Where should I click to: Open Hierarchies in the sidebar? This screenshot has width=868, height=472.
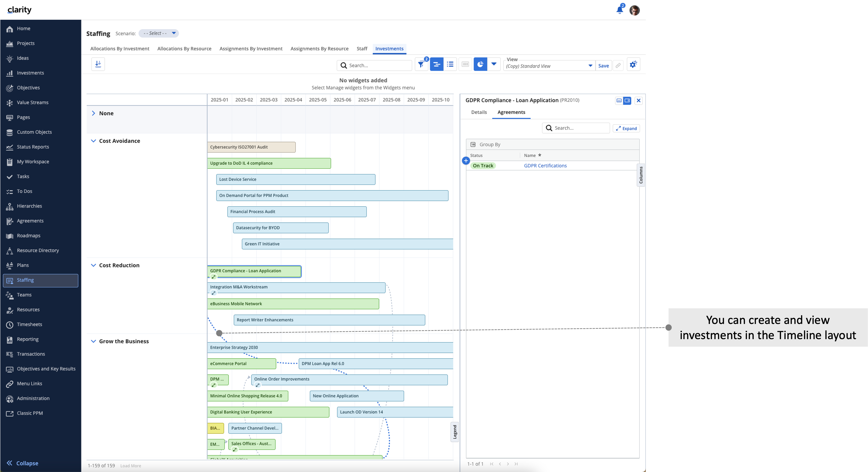point(30,206)
